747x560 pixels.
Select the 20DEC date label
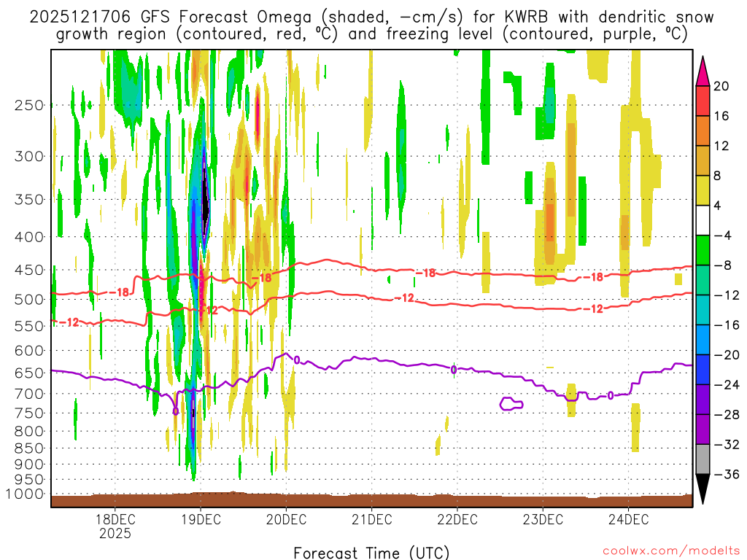[x=286, y=519]
